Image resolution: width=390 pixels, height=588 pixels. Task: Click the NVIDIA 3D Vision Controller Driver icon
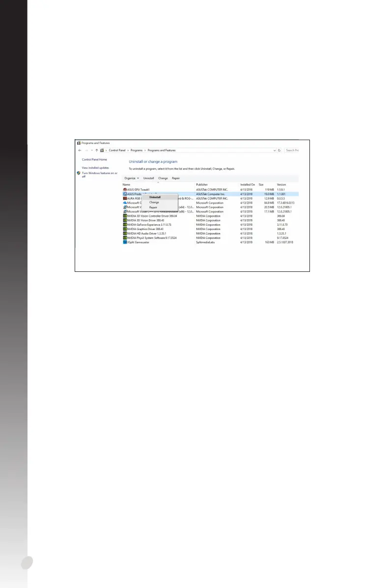point(125,216)
